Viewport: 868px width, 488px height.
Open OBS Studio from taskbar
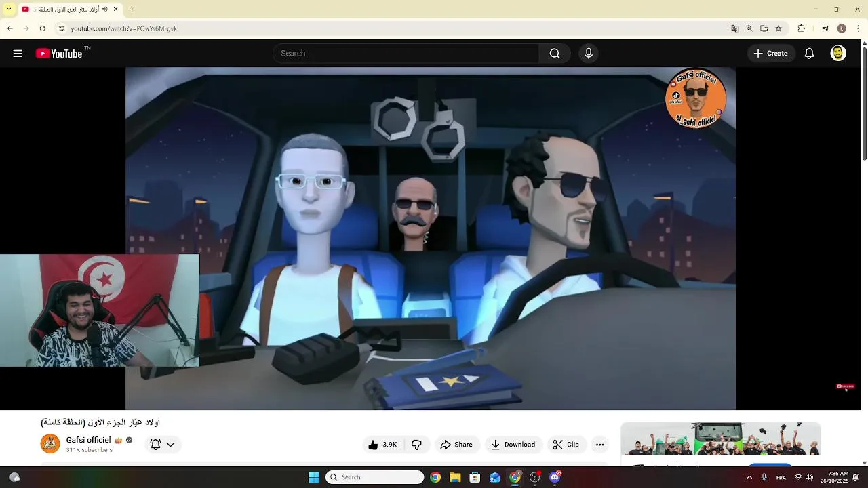coord(535,477)
